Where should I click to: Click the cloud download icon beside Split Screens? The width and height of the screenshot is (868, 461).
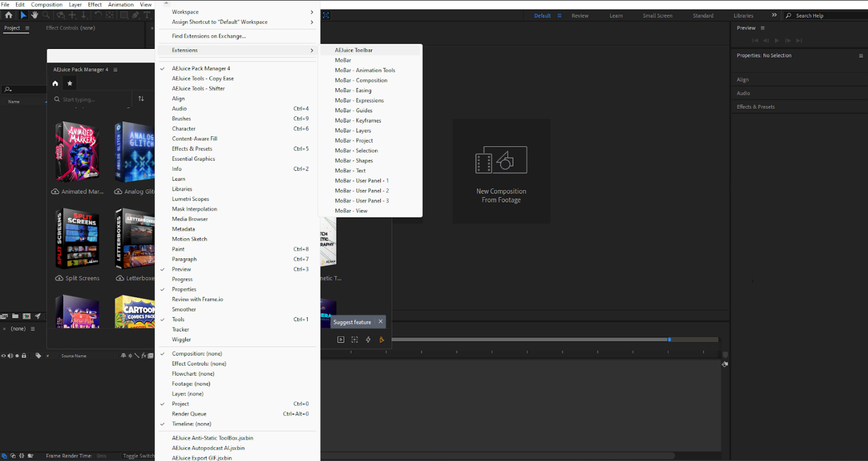tap(59, 278)
